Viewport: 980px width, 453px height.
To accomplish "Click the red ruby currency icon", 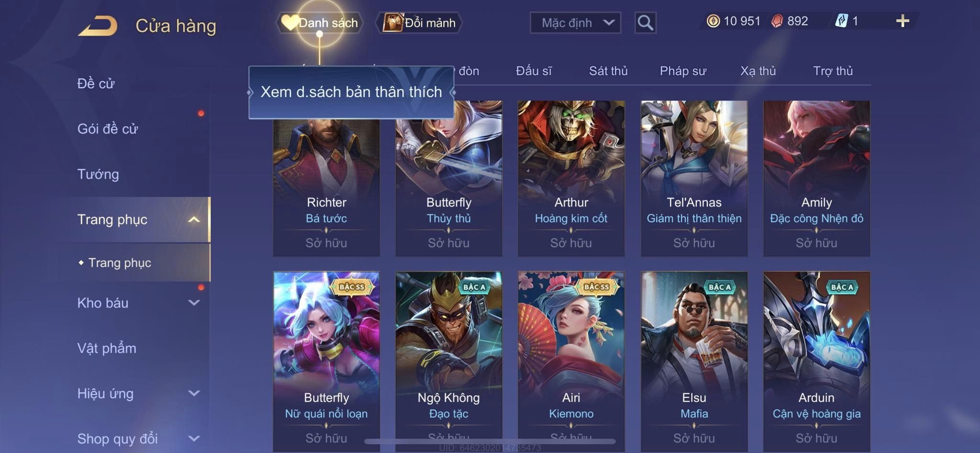I will point(777,21).
